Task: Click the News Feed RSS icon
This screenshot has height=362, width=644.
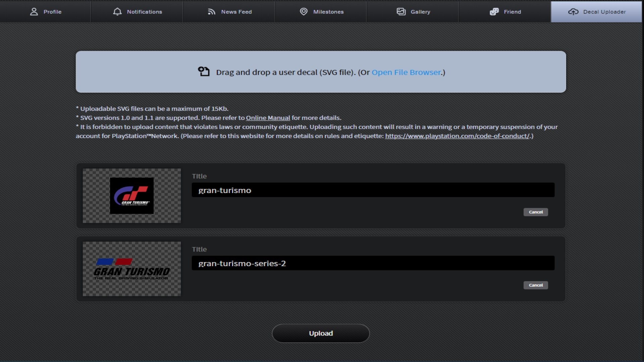Action: pos(211,12)
